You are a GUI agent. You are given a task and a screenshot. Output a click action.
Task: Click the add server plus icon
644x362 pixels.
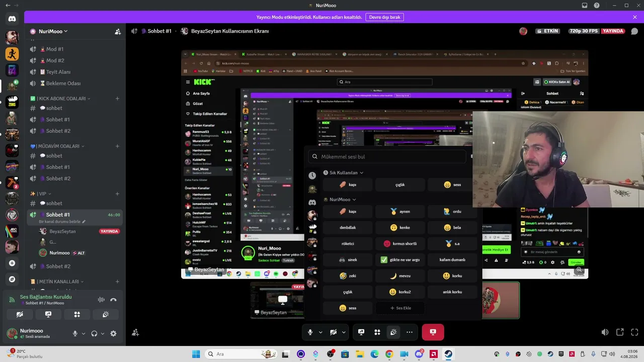click(12, 263)
